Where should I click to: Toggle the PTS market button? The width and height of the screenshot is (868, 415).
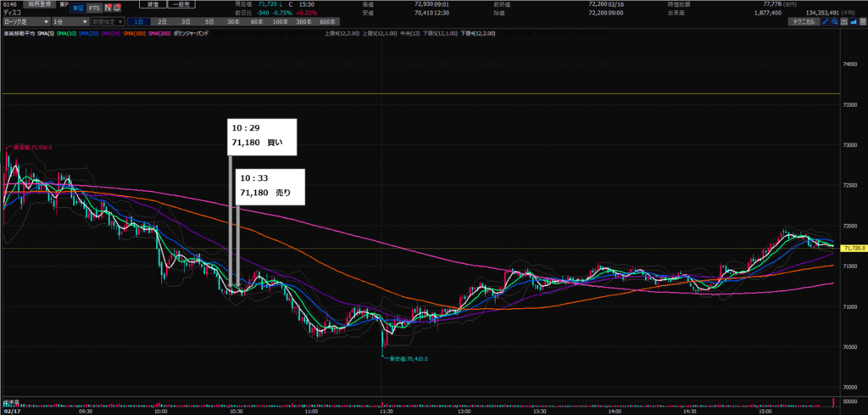[94, 8]
